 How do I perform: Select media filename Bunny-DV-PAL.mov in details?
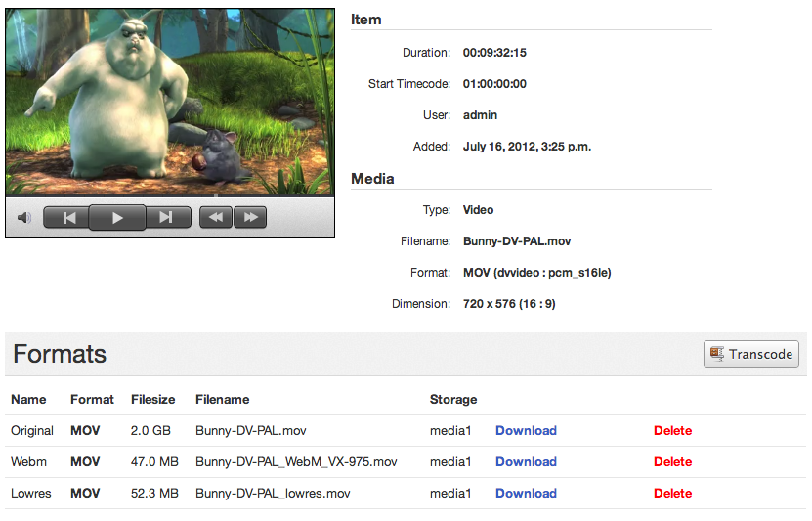tap(517, 241)
